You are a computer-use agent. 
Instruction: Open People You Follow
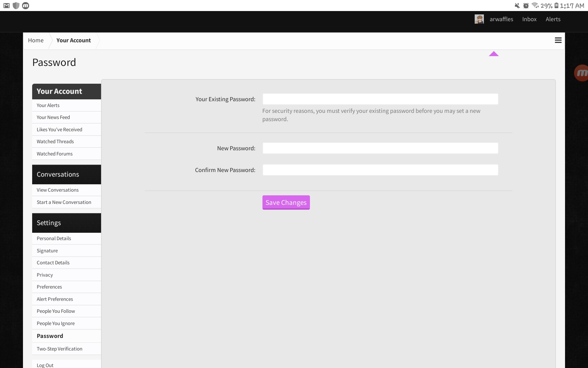66,311
